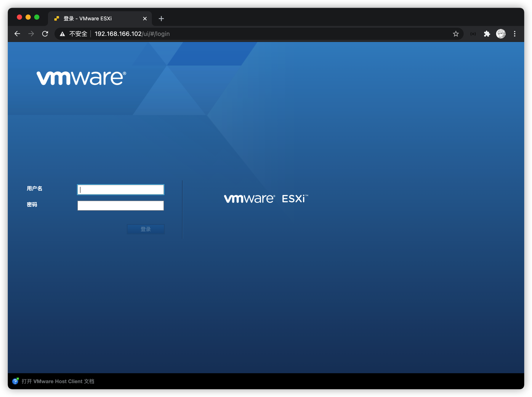
Task: Open the Chrome three-dot menu
Action: click(514, 34)
